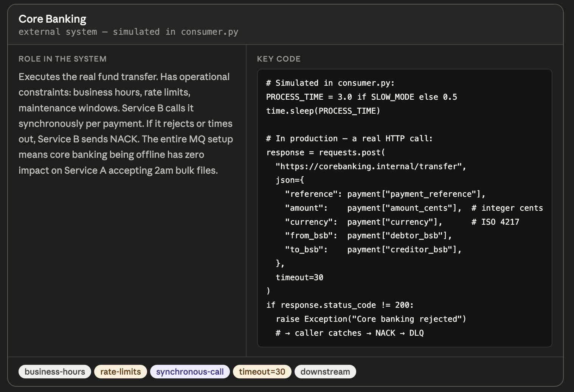Click the "from_bsb" debtor_bsb line
574x392 pixels.
click(369, 236)
